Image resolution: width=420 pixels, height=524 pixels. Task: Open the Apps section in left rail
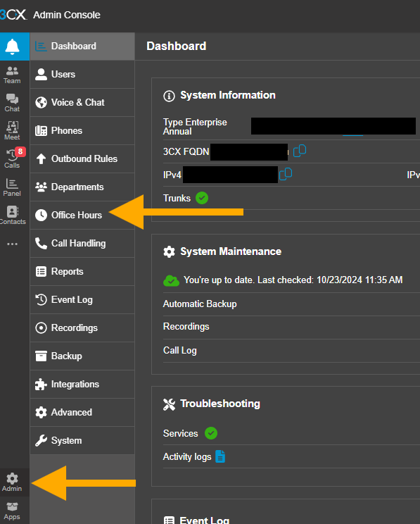pyautogui.click(x=12, y=511)
